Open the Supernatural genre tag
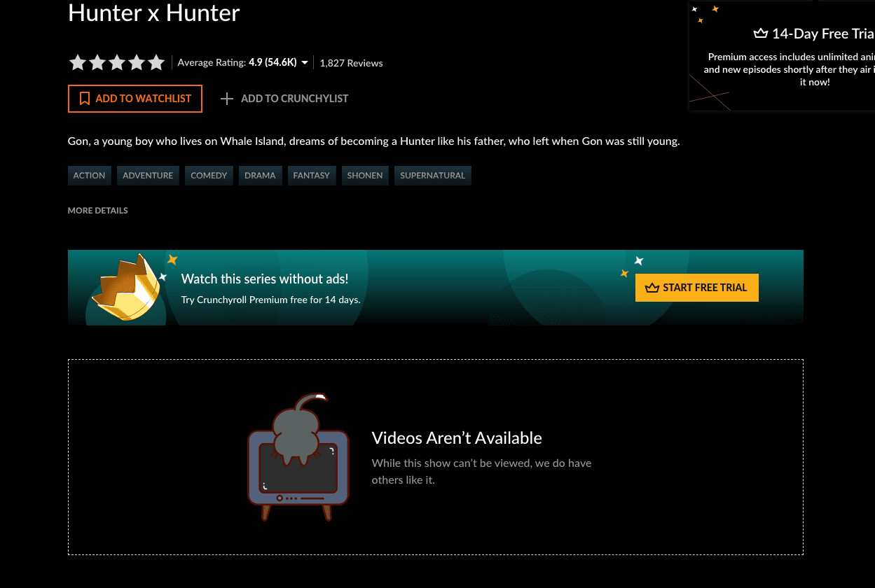Screen dimensions: 875x588 click(x=433, y=176)
